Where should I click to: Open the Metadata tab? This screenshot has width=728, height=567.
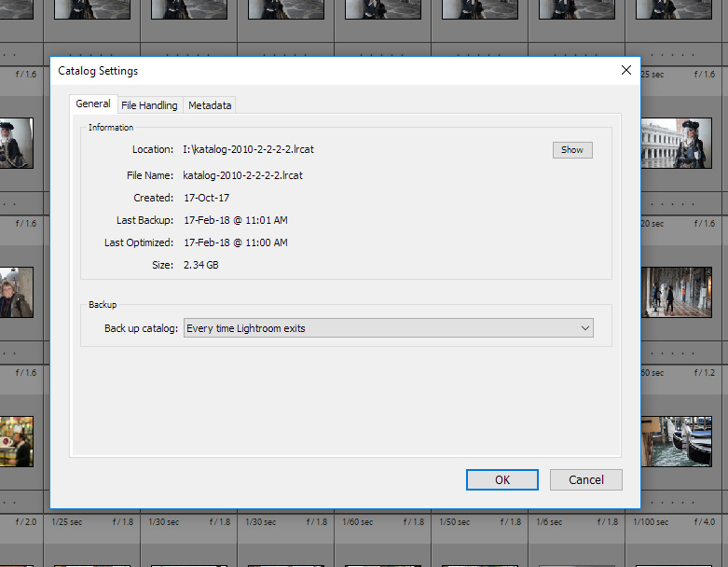[x=210, y=105]
